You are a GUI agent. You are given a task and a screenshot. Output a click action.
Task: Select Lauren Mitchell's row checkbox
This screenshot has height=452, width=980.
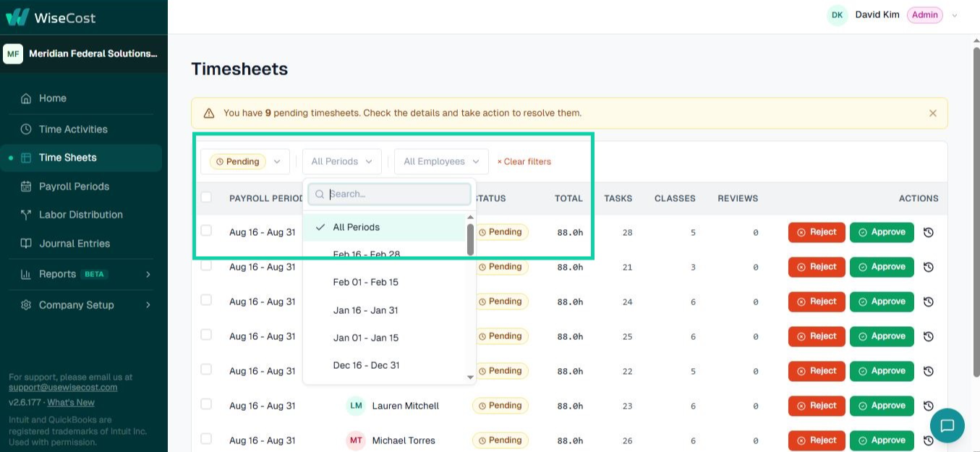(206, 404)
